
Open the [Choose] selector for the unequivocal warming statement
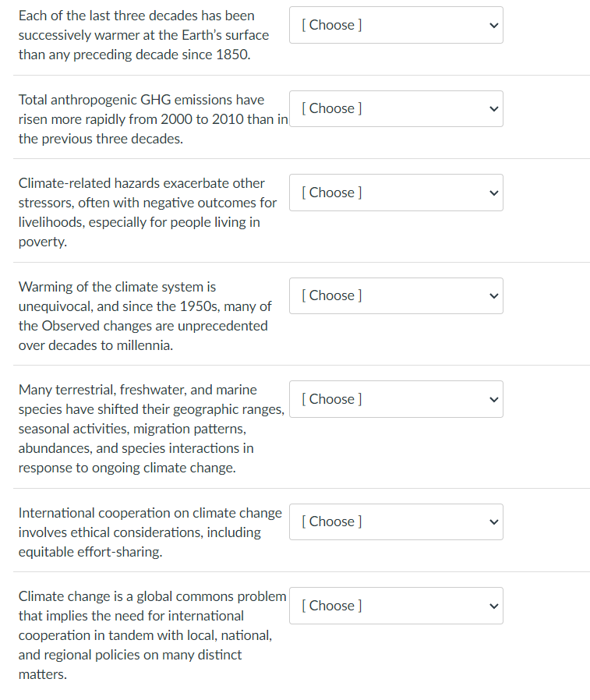click(396, 295)
